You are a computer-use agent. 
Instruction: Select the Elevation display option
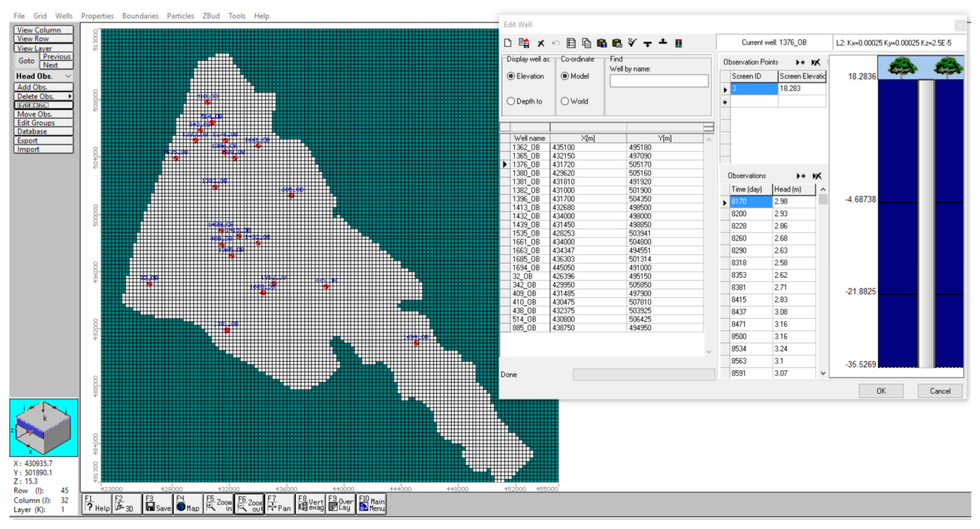coord(511,76)
